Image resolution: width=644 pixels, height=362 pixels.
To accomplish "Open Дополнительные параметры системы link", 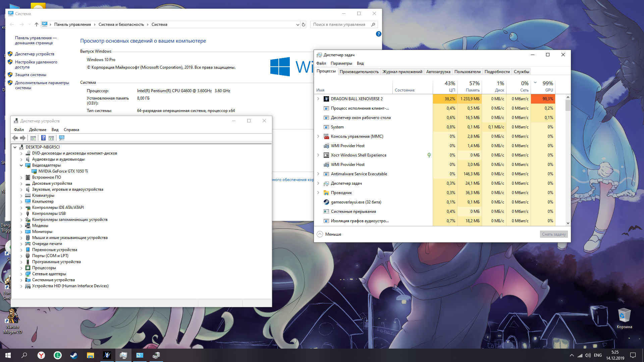I will [x=42, y=85].
